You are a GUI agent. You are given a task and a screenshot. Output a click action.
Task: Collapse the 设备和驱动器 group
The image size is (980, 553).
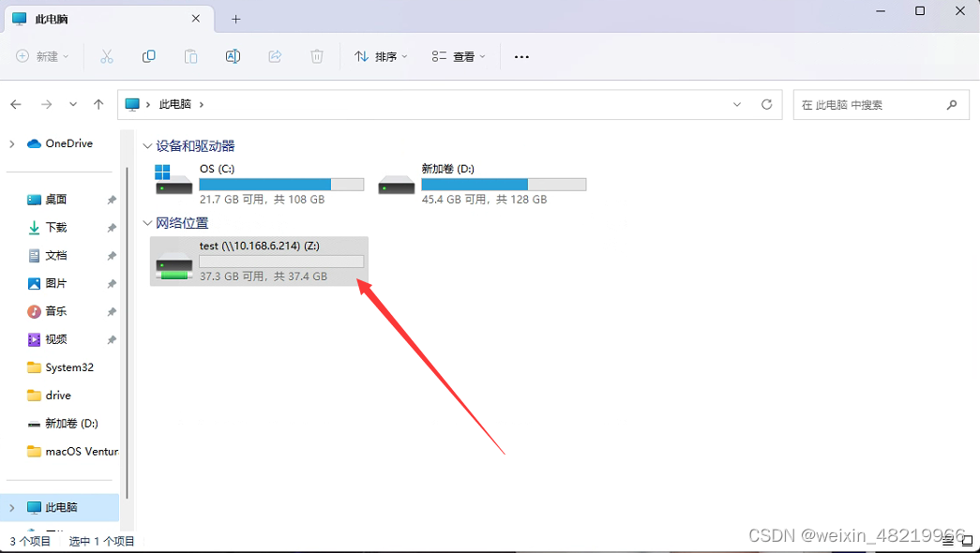147,146
